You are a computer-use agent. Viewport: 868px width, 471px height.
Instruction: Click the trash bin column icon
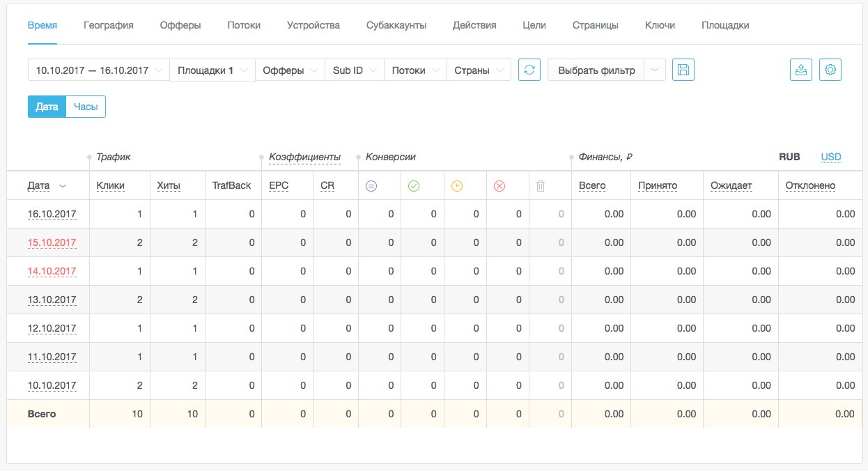541,186
